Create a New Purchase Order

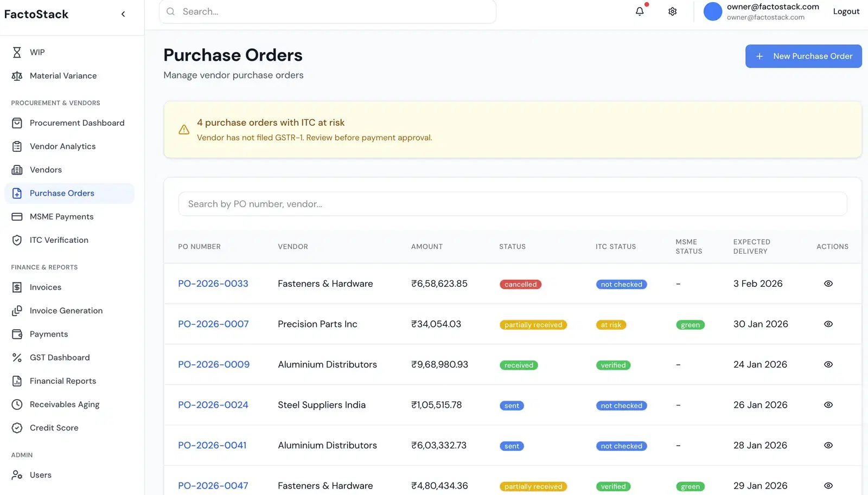(803, 56)
